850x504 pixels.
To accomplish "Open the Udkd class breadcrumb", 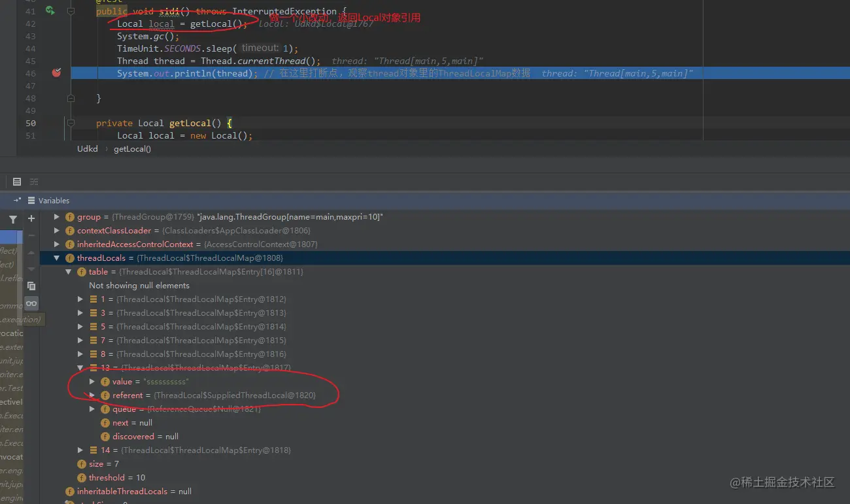I will pos(88,149).
